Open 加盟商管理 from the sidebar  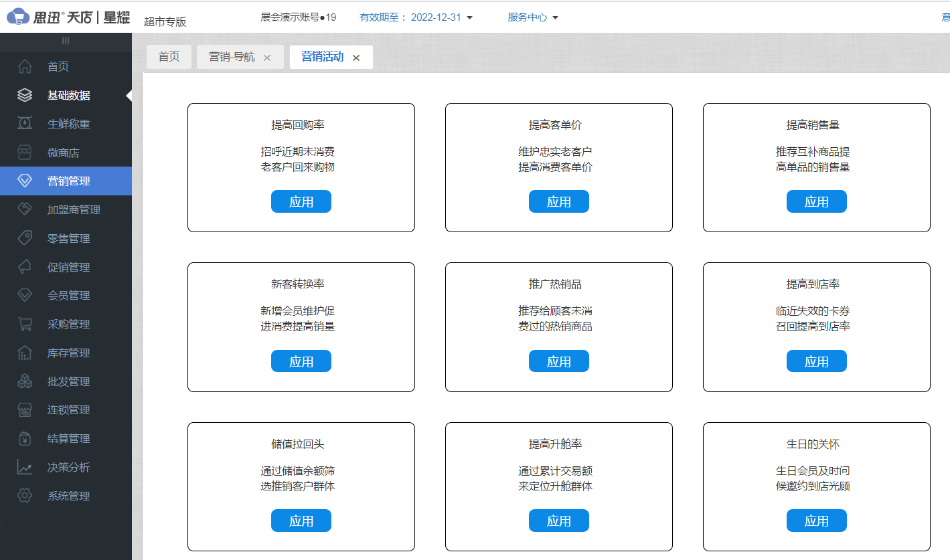pos(72,209)
